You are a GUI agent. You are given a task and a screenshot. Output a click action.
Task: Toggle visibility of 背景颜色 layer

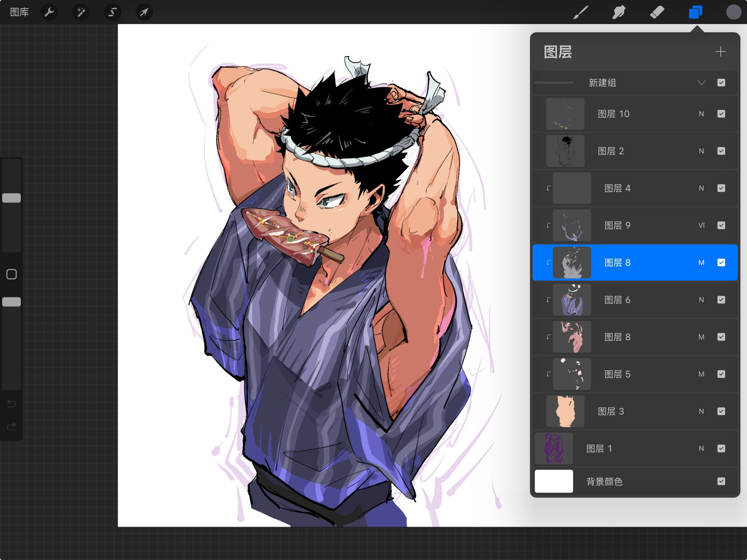[721, 481]
